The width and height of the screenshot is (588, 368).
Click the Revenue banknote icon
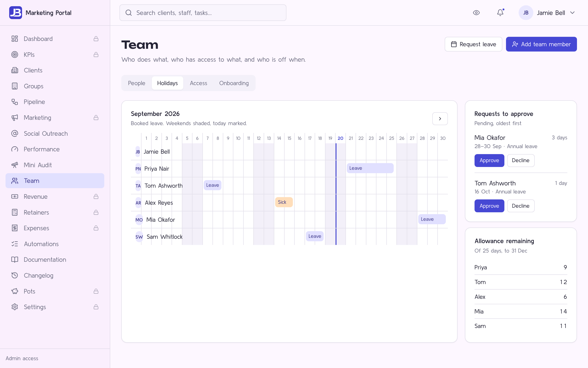[x=14, y=196]
